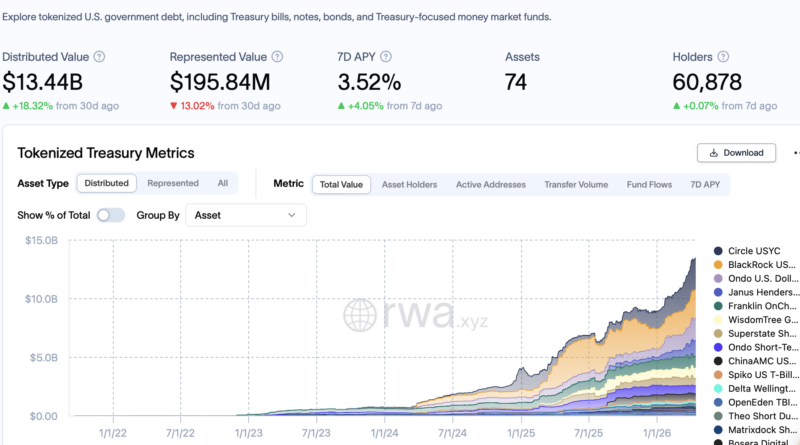Select the Fund Flows metric tab

tap(649, 185)
